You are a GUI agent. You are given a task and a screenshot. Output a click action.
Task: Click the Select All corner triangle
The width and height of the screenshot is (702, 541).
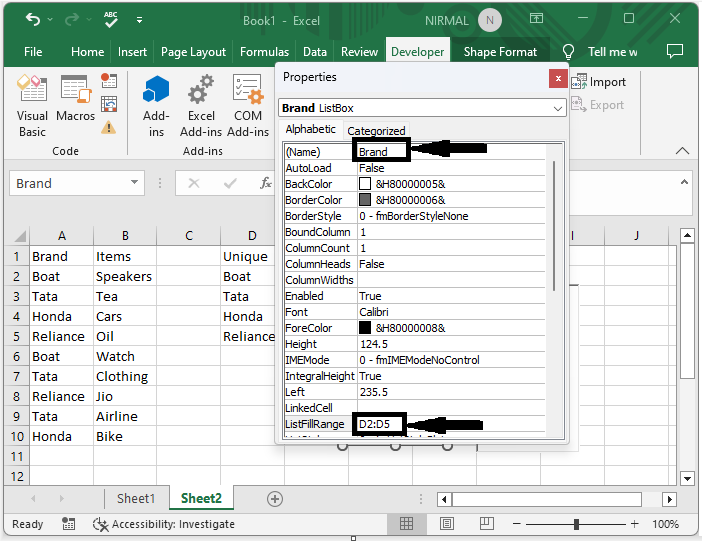[x=19, y=236]
